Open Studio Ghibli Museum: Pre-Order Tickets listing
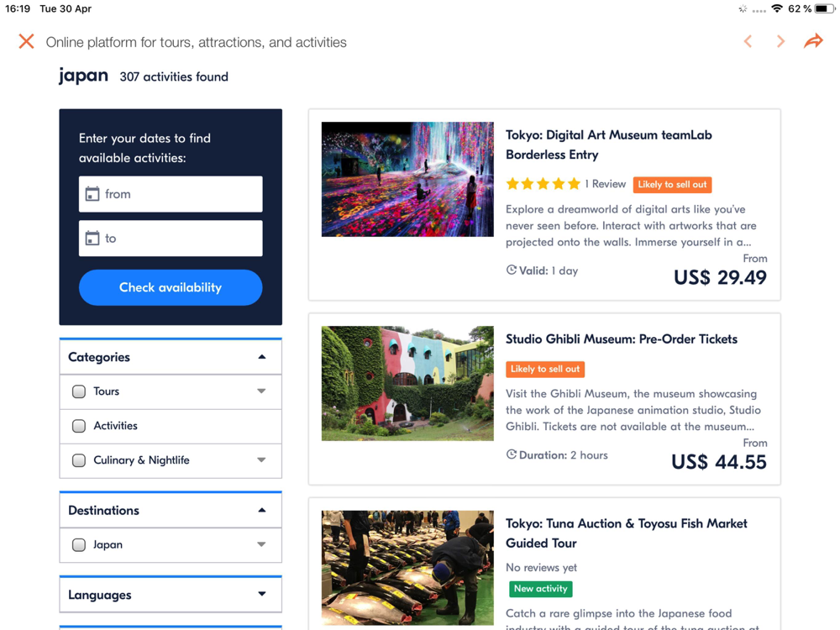Screen dimensions: 840x630 click(x=622, y=339)
